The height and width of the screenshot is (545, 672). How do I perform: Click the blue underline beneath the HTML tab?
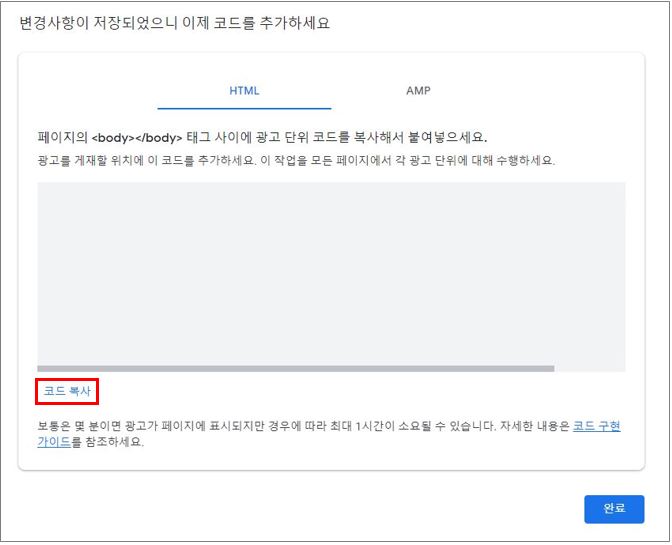tap(244, 107)
